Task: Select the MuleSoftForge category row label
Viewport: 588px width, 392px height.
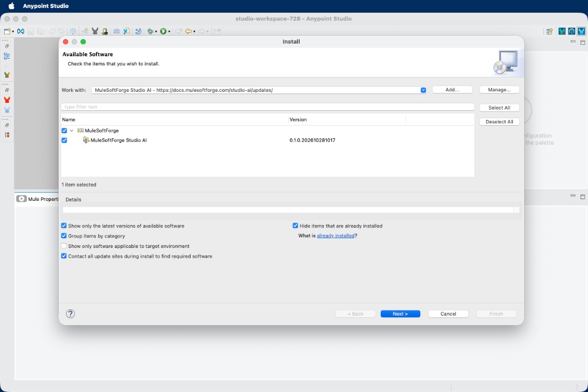Action: point(102,130)
